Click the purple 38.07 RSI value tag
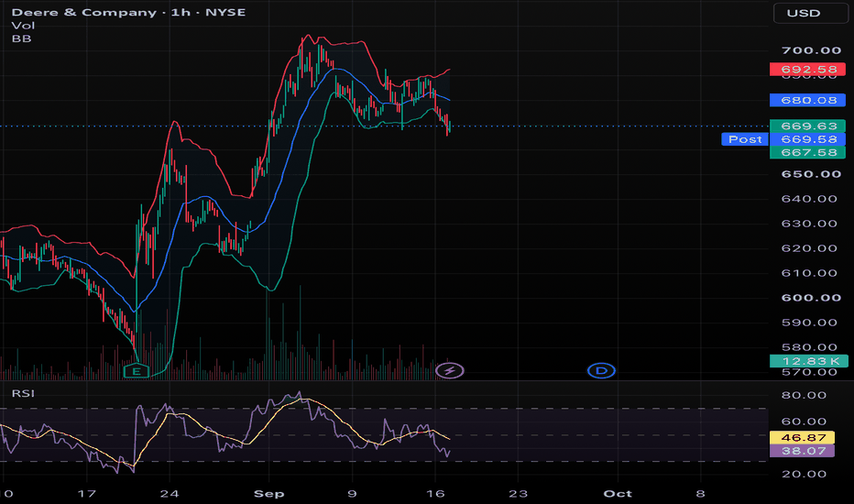The width and height of the screenshot is (854, 504). pyautogui.click(x=803, y=451)
